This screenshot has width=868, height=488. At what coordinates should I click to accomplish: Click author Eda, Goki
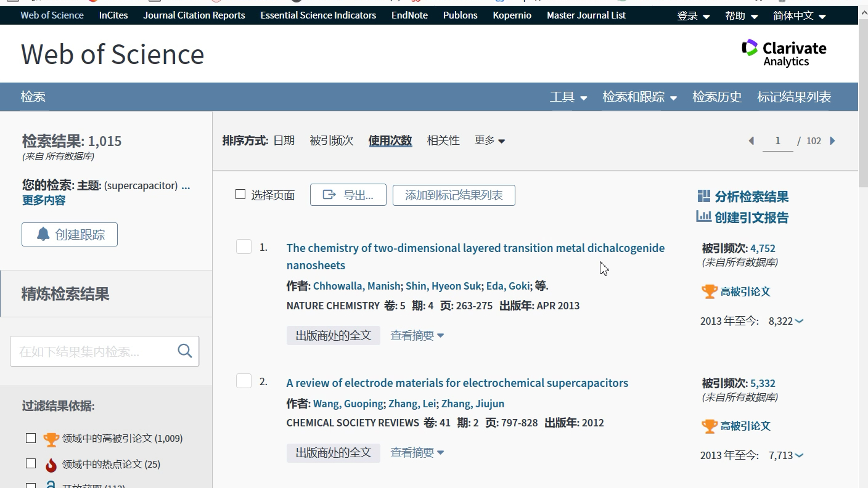(508, 286)
